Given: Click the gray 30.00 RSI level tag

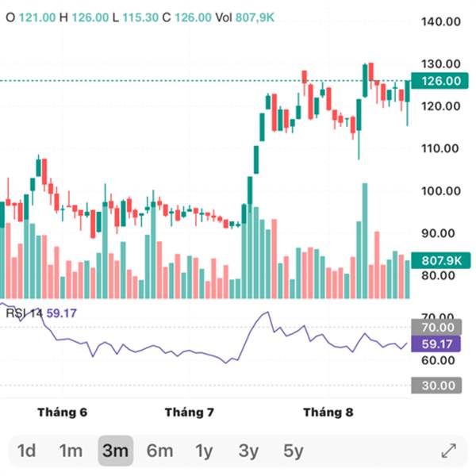Looking at the screenshot, I should (x=436, y=386).
